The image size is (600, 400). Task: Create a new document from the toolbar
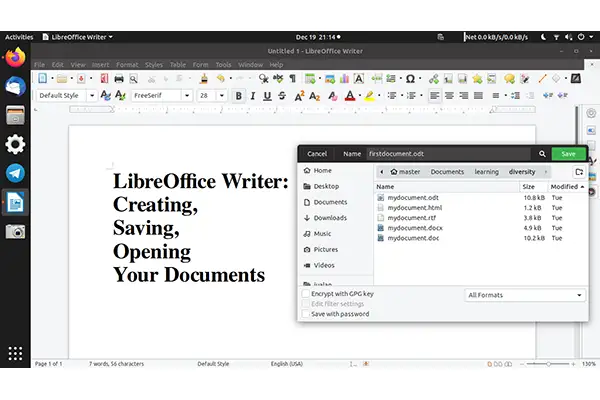[42, 78]
